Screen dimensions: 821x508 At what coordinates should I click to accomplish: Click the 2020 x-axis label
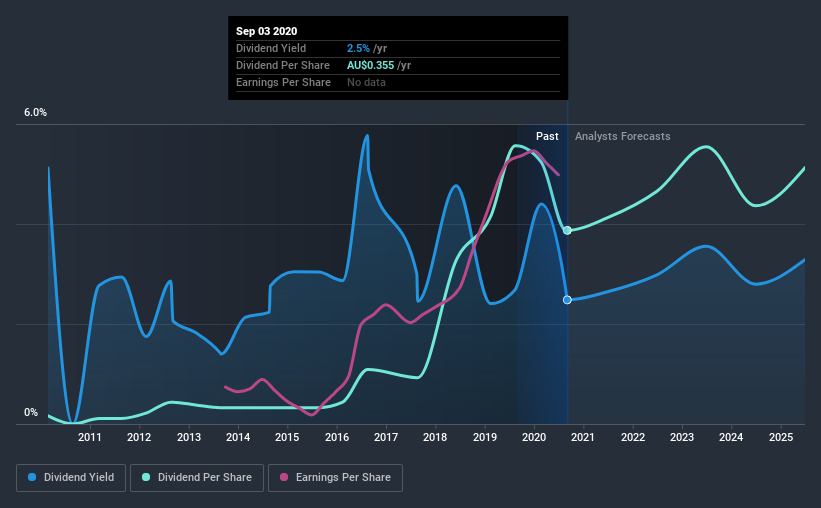coord(534,437)
